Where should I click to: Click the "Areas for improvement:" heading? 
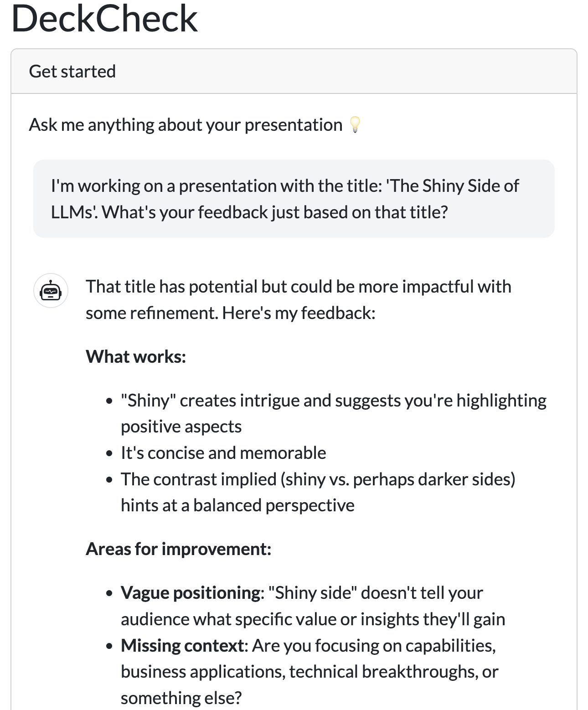pos(178,549)
